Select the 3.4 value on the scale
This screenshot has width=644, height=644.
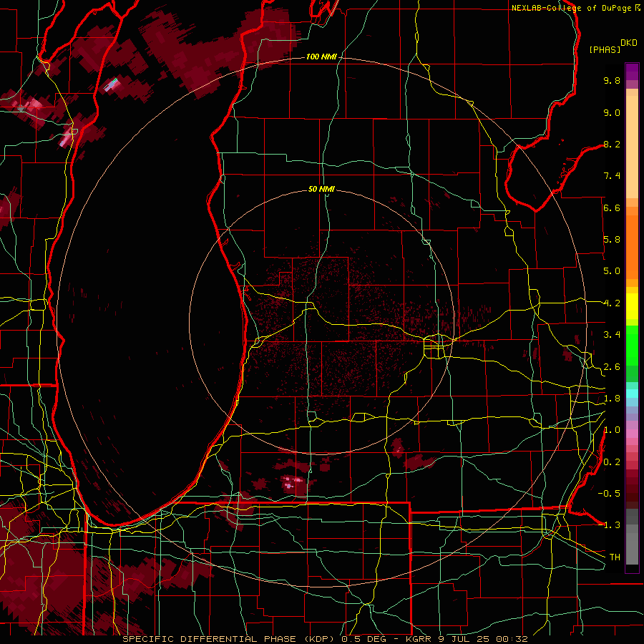tap(612, 335)
